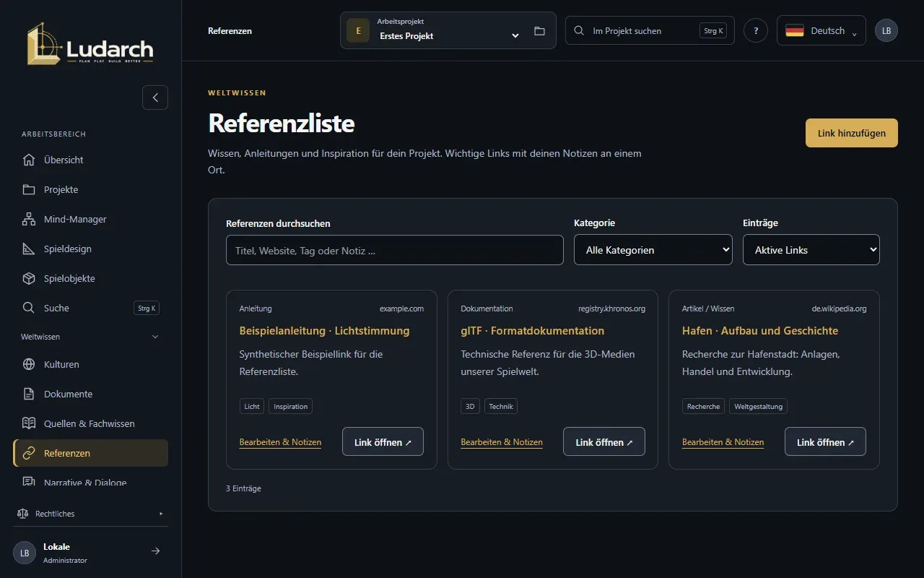
Task: Open the Aktive Links dropdown
Action: [x=811, y=250]
